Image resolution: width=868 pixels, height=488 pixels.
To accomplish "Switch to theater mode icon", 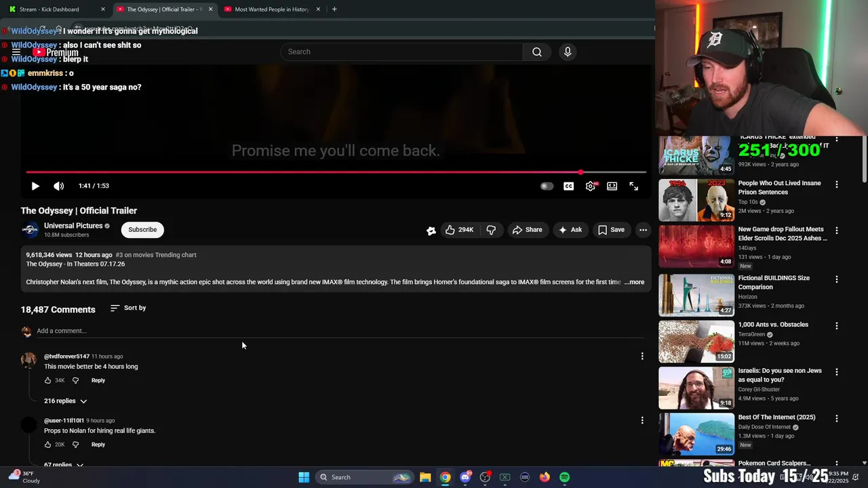I will click(x=612, y=186).
